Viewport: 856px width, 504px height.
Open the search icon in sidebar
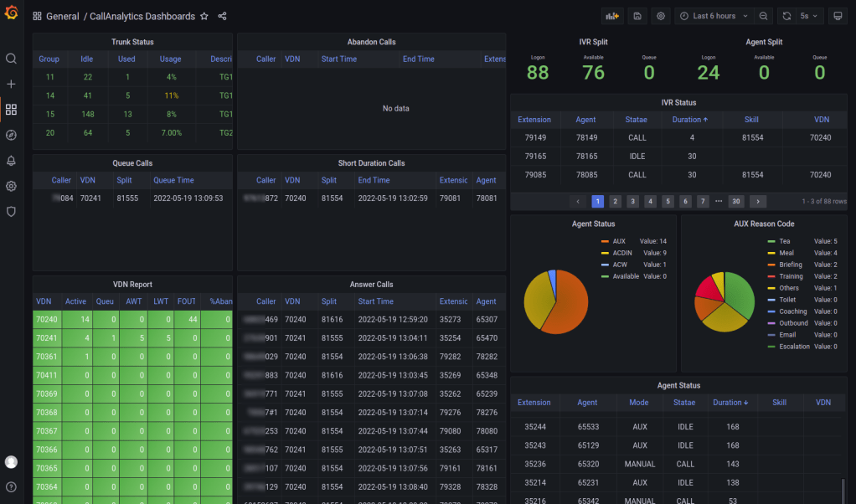(x=11, y=59)
